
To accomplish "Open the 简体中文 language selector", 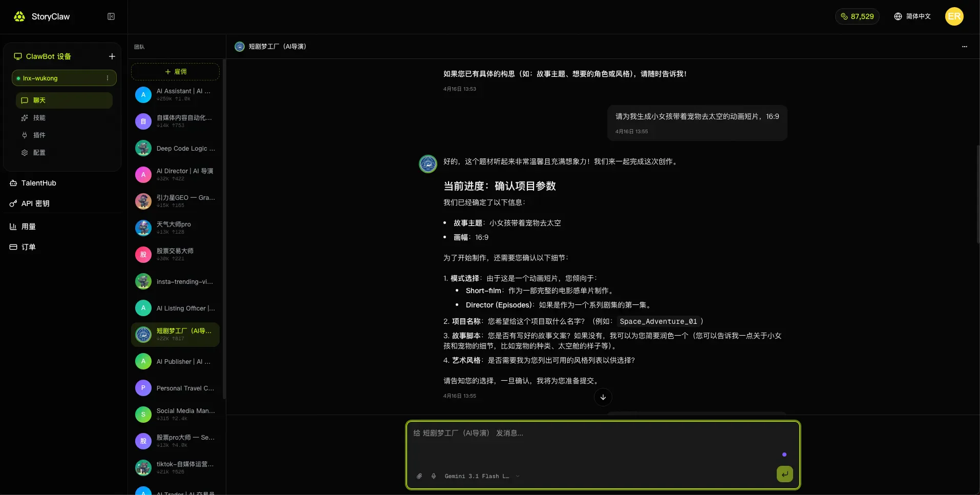I will click(x=912, y=16).
